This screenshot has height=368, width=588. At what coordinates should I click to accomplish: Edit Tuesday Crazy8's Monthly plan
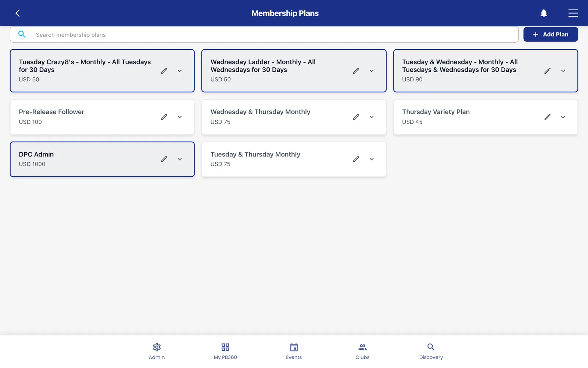164,71
